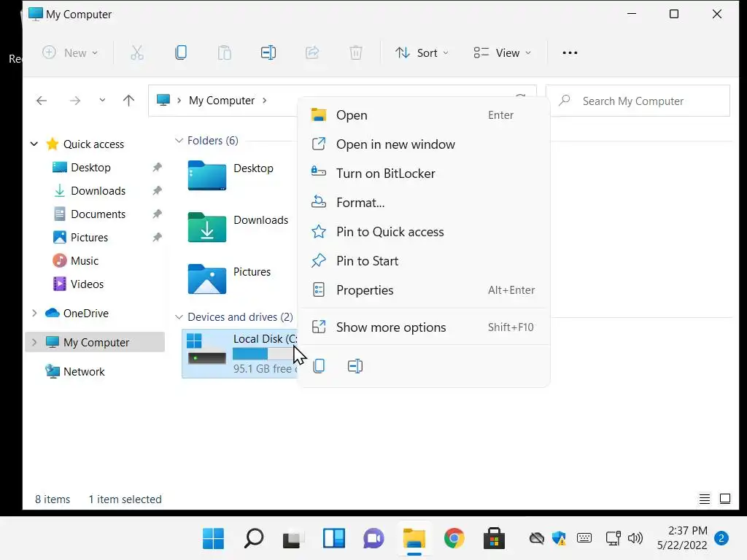The width and height of the screenshot is (747, 560).
Task: Choose Open in new window
Action: point(424,144)
